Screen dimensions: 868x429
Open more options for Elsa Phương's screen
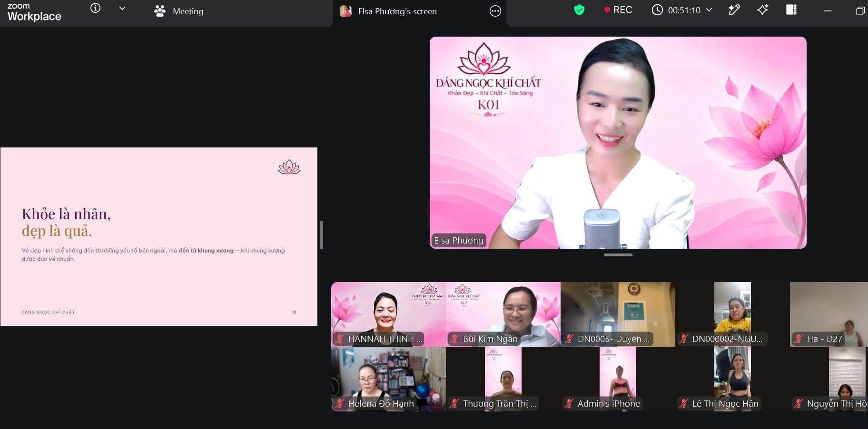pyautogui.click(x=495, y=11)
